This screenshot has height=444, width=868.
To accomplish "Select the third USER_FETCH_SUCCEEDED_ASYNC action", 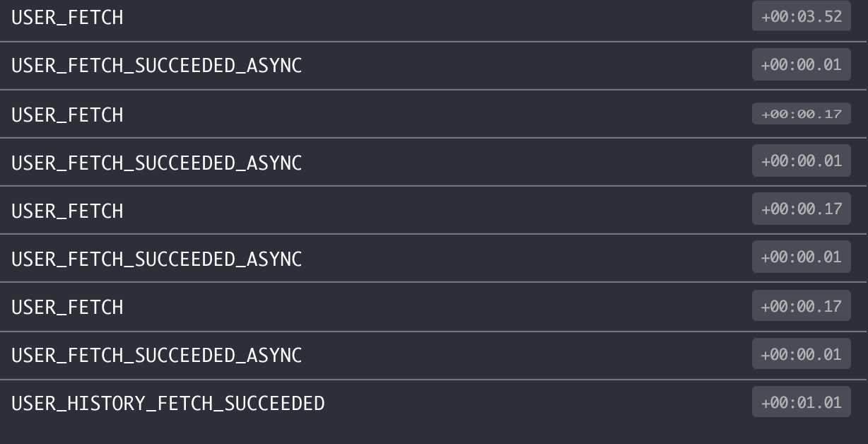I will pos(434,258).
